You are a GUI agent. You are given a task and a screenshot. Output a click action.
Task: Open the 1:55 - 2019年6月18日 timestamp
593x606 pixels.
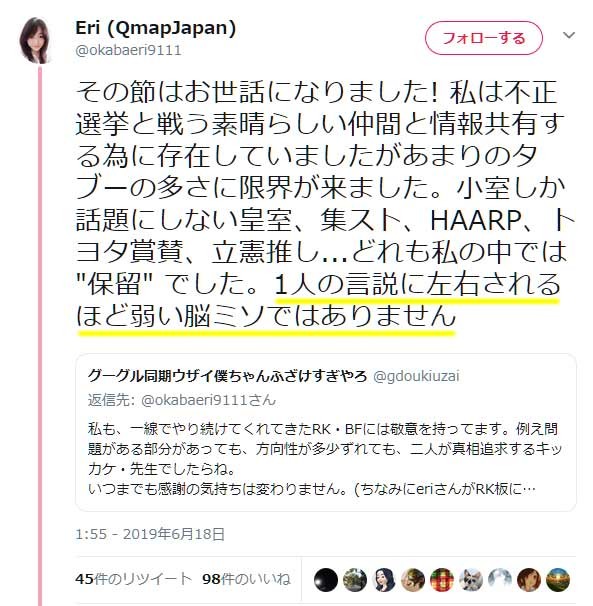pyautogui.click(x=150, y=534)
